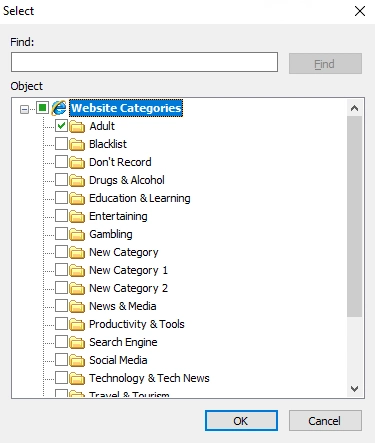Close the Select dialog
The width and height of the screenshot is (375, 443).
pyautogui.click(x=360, y=11)
